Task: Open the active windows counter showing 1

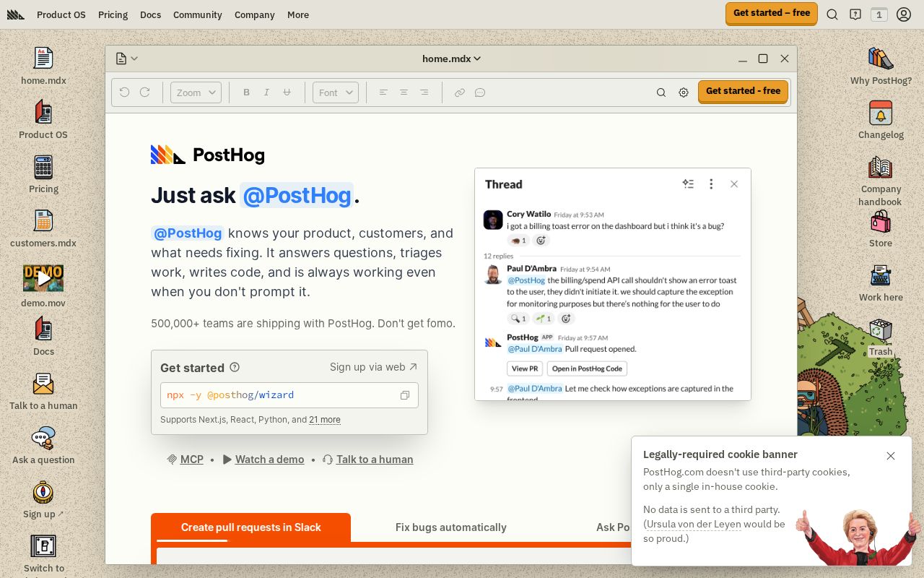Action: [x=879, y=14]
